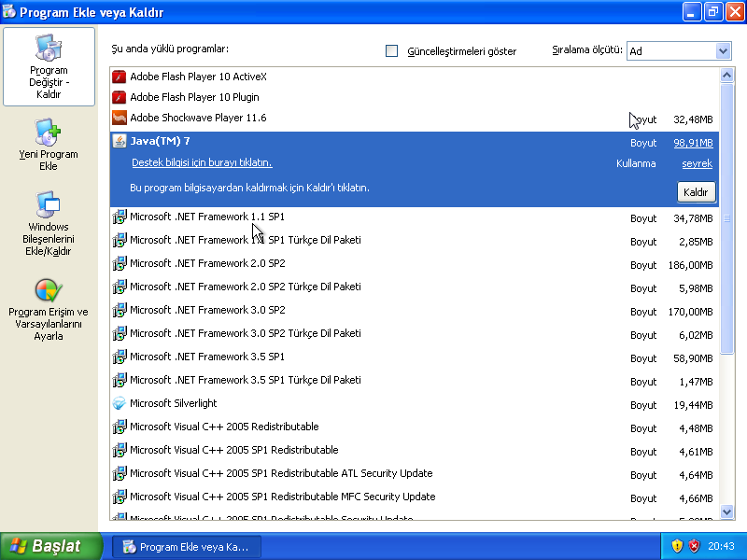Image resolution: width=747 pixels, height=560 pixels.
Task: Select Microsoft Silverlight entry
Action: pyautogui.click(x=415, y=404)
